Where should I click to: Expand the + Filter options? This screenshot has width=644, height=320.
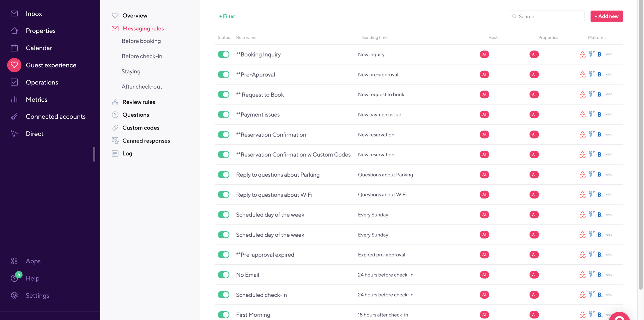tap(227, 16)
